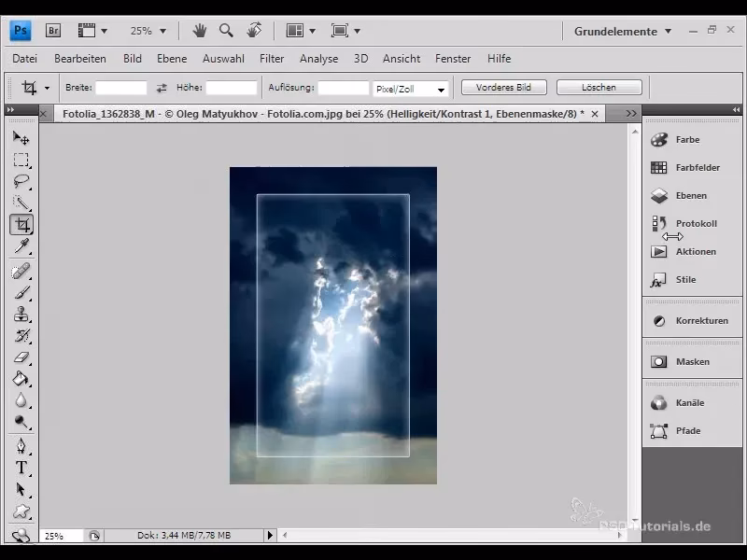Click the Zoom tool magnifier in top bar

point(226,30)
